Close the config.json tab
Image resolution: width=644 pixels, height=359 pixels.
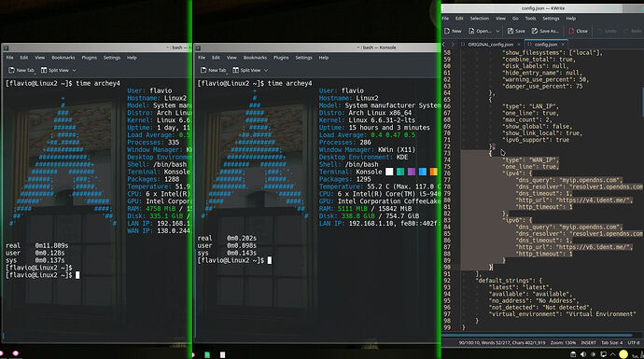pos(563,45)
